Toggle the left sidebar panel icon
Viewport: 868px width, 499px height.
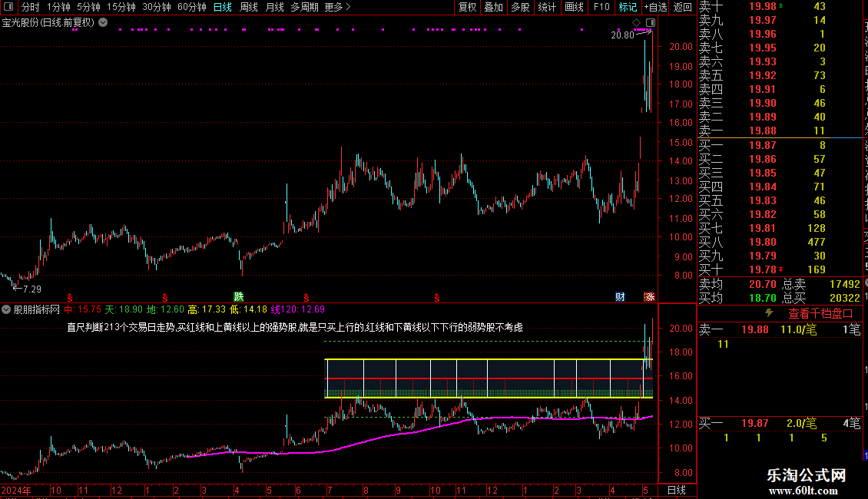point(8,7)
